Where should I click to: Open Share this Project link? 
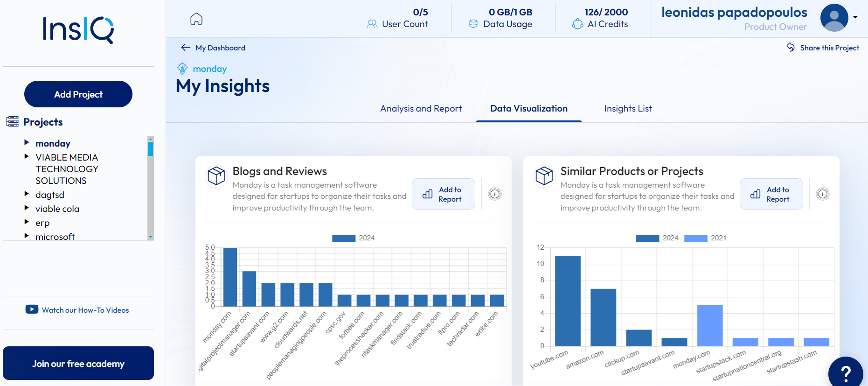coord(829,48)
